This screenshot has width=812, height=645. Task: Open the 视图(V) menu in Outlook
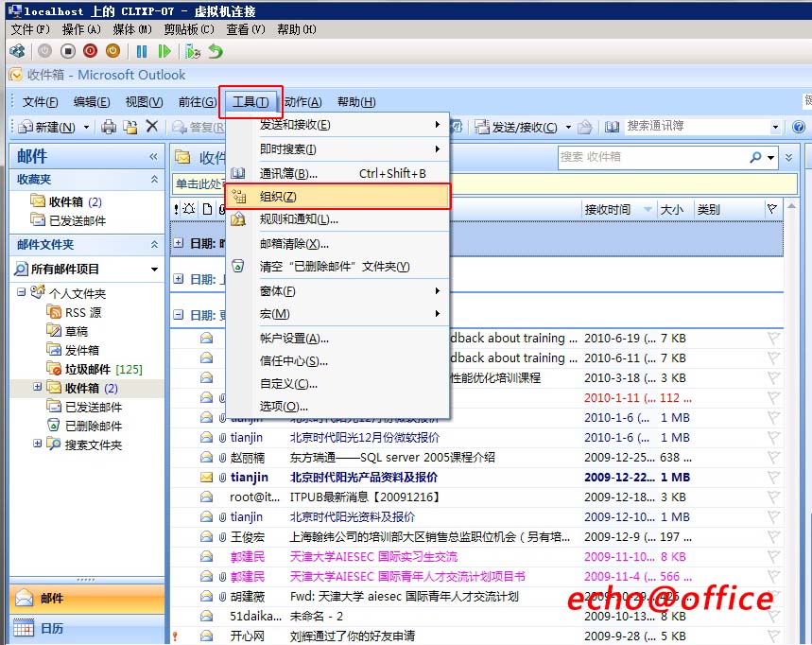coord(144,101)
